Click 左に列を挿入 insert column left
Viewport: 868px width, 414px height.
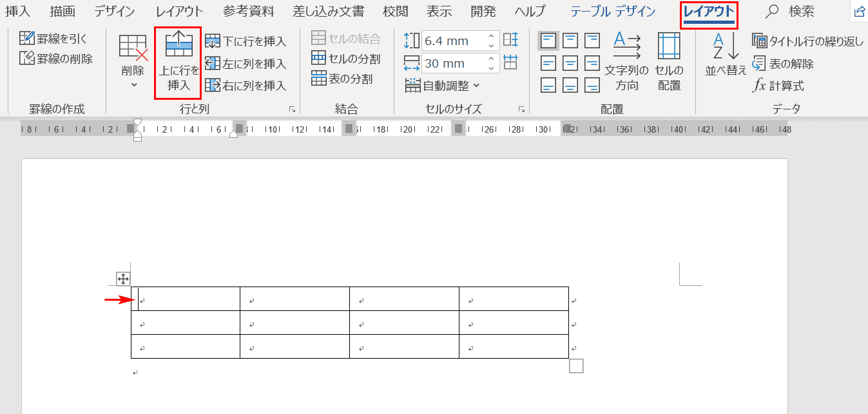click(246, 64)
